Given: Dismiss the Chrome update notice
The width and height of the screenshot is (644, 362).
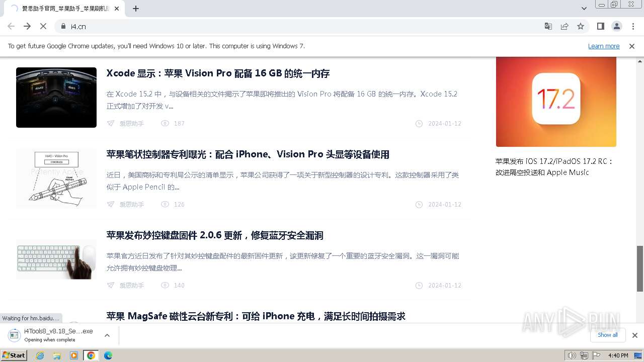Looking at the screenshot, I should tap(632, 46).
